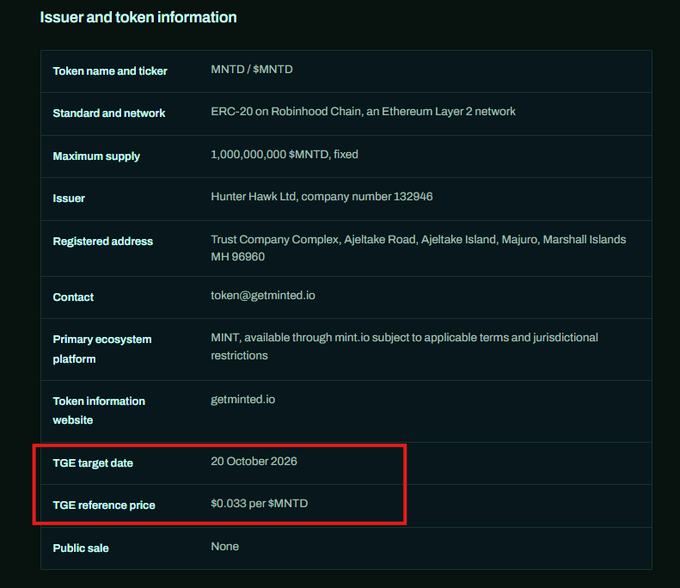Click the token@getminted.io email address

coord(263,295)
